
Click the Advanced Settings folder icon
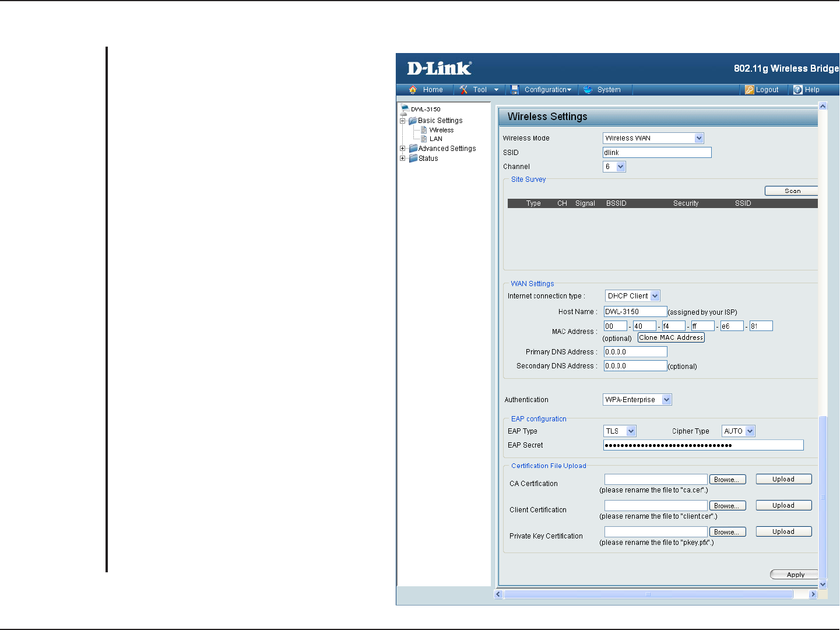tap(413, 149)
